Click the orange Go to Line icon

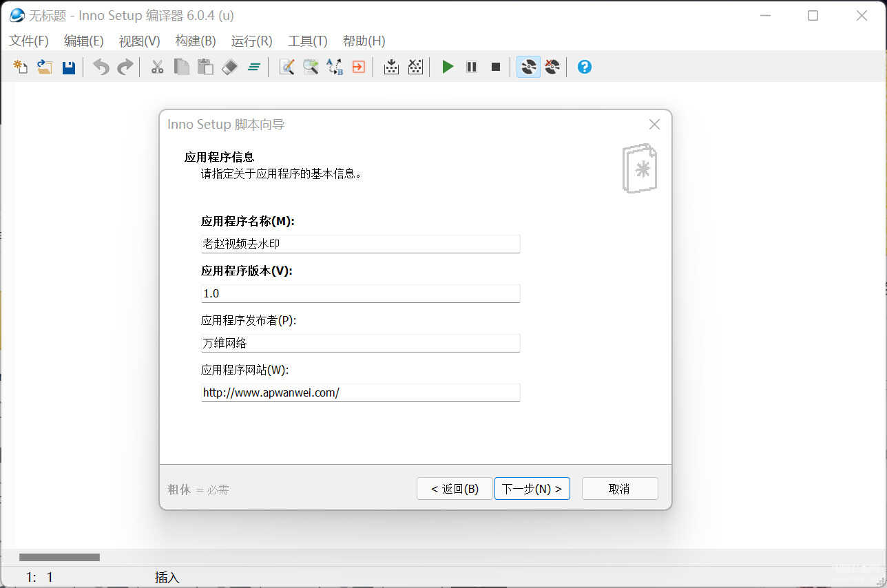(358, 67)
